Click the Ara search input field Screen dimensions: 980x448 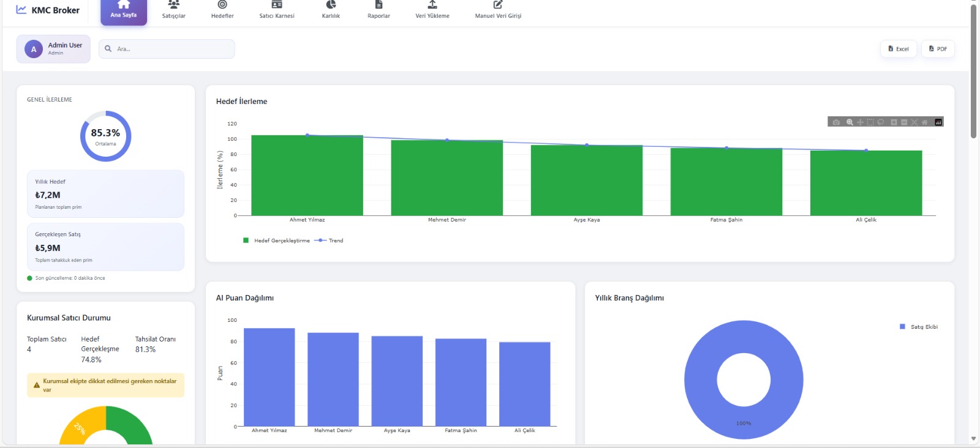(x=171, y=49)
